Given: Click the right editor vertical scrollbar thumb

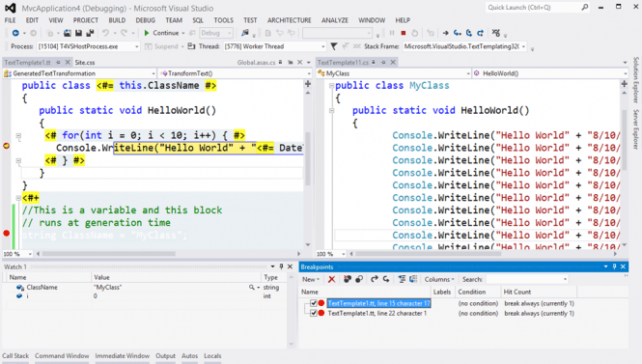Looking at the screenshot, I should point(624,140).
